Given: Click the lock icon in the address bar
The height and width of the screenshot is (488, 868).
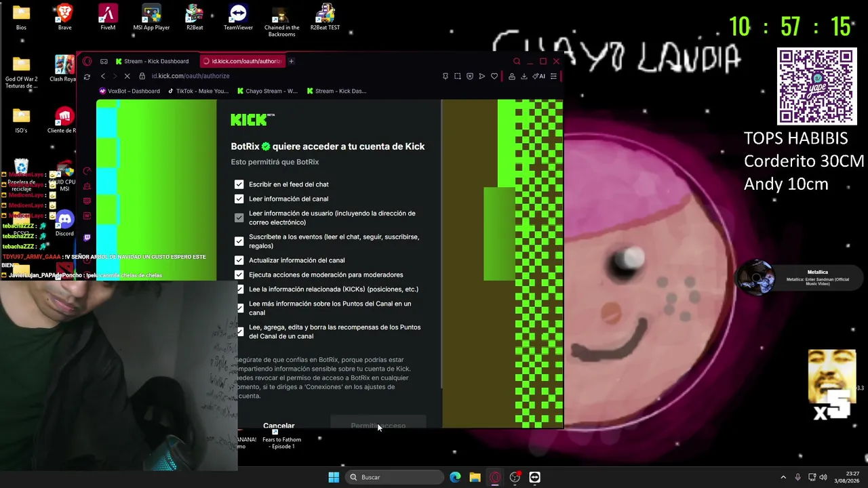Looking at the screenshot, I should [142, 77].
